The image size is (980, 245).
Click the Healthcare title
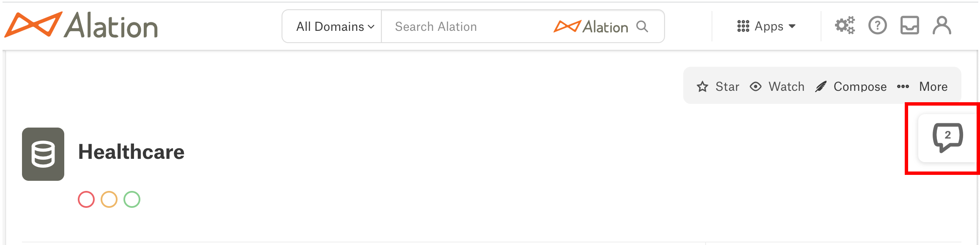(x=131, y=152)
